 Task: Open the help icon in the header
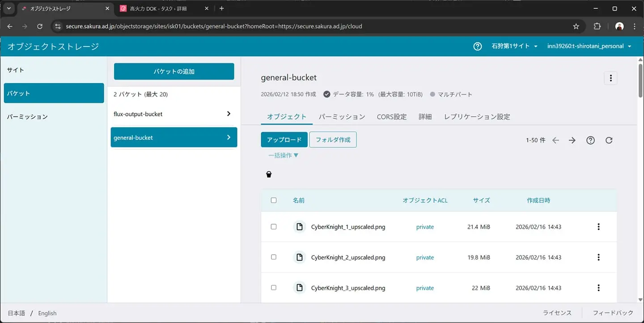[x=478, y=46]
